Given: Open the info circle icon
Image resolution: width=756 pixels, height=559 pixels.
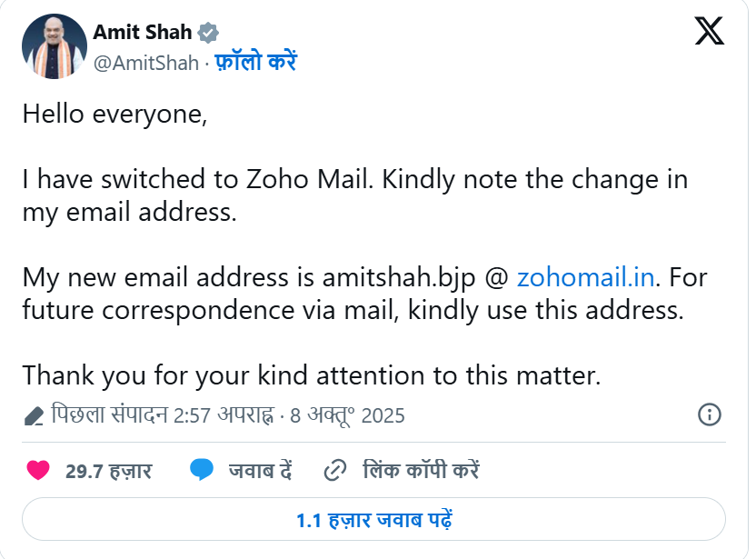Looking at the screenshot, I should pyautogui.click(x=709, y=415).
